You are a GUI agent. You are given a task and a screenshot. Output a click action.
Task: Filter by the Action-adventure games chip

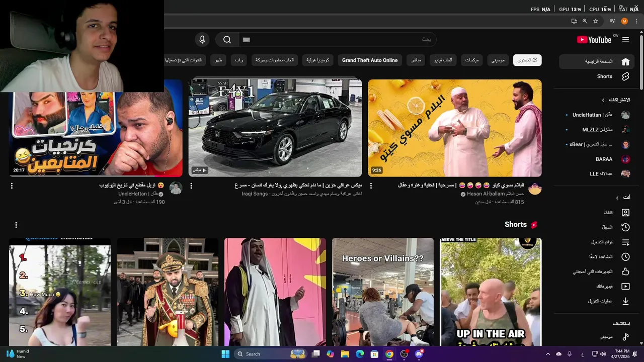(275, 60)
